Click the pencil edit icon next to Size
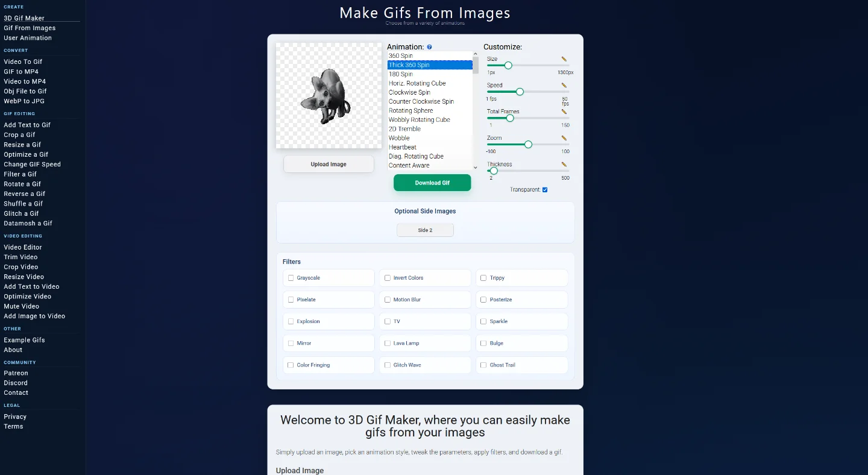The height and width of the screenshot is (475, 868). coord(564,59)
